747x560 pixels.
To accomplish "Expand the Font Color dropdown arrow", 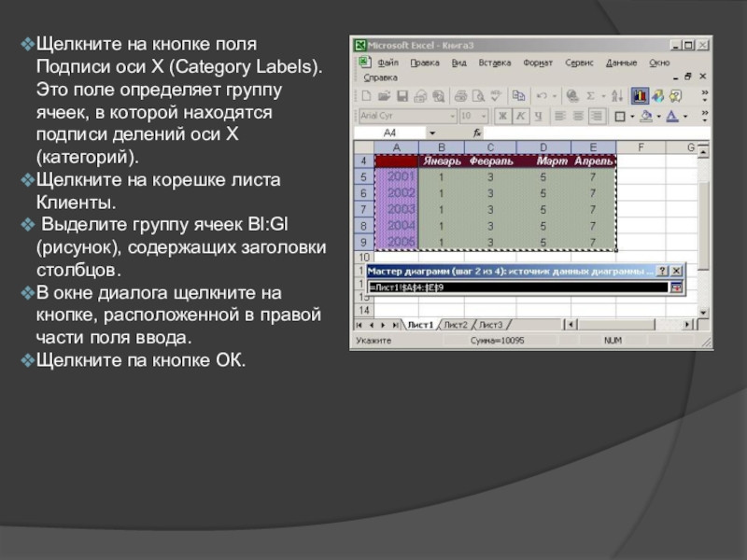I will (685, 116).
